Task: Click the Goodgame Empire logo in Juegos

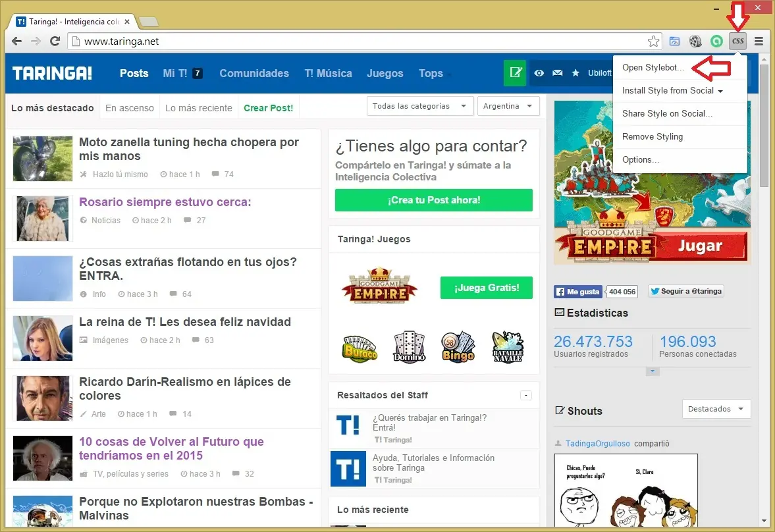Action: click(379, 286)
